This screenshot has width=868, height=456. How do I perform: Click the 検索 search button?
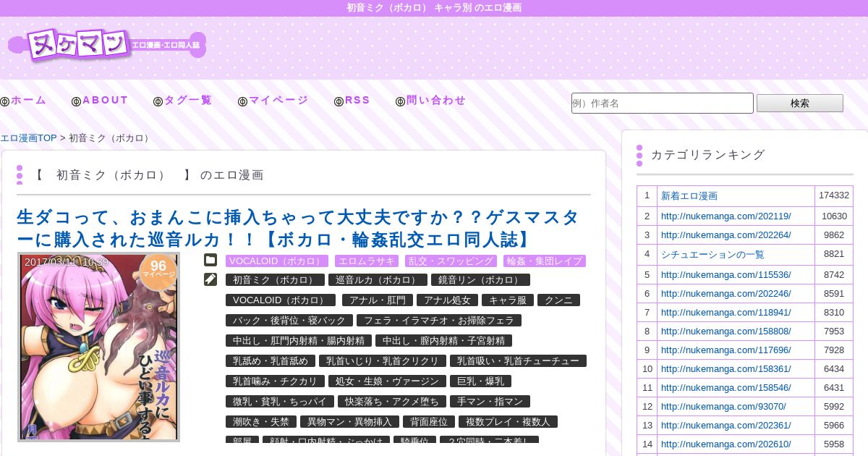coord(800,103)
